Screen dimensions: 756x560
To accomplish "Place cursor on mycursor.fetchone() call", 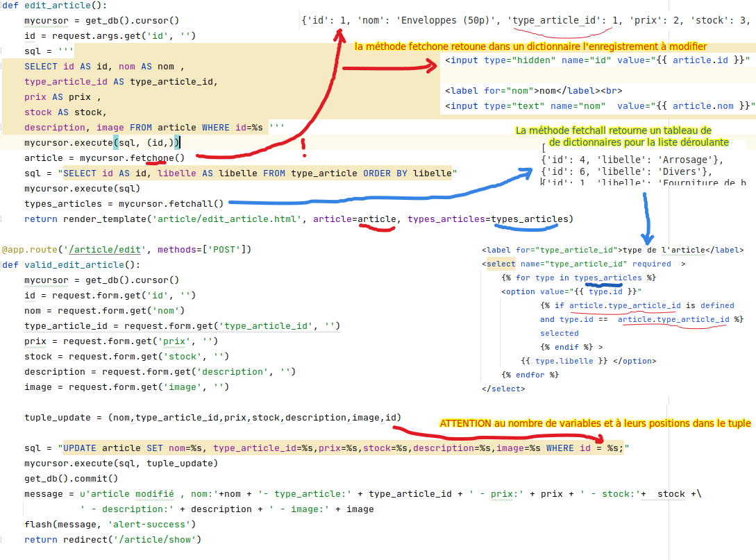I will (x=132, y=158).
